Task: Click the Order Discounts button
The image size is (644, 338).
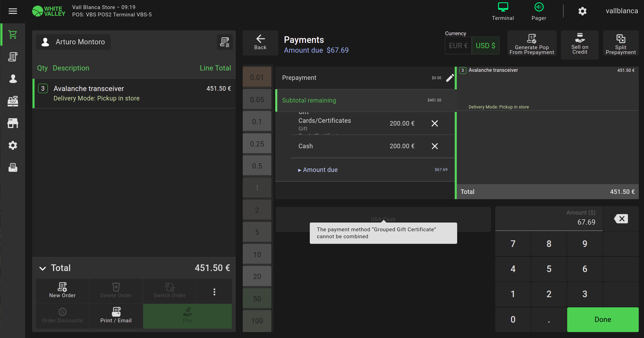Action: point(63,316)
